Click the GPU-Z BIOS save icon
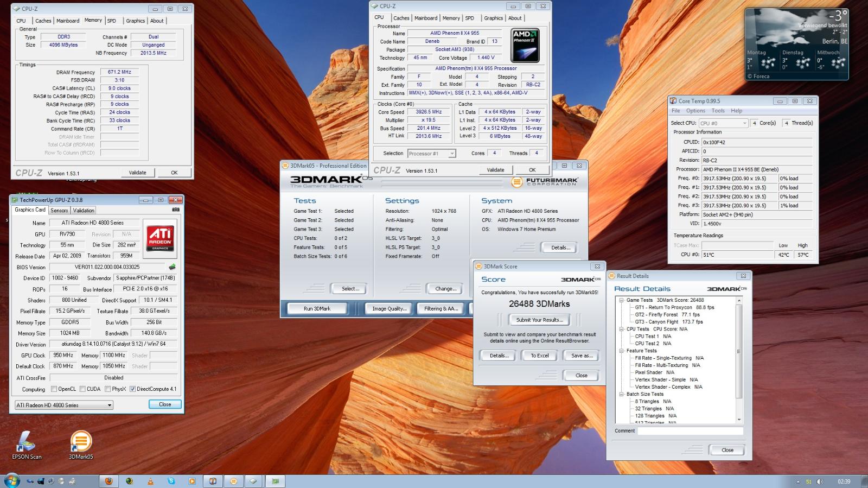Viewport: 868px width, 488px height. [172, 267]
